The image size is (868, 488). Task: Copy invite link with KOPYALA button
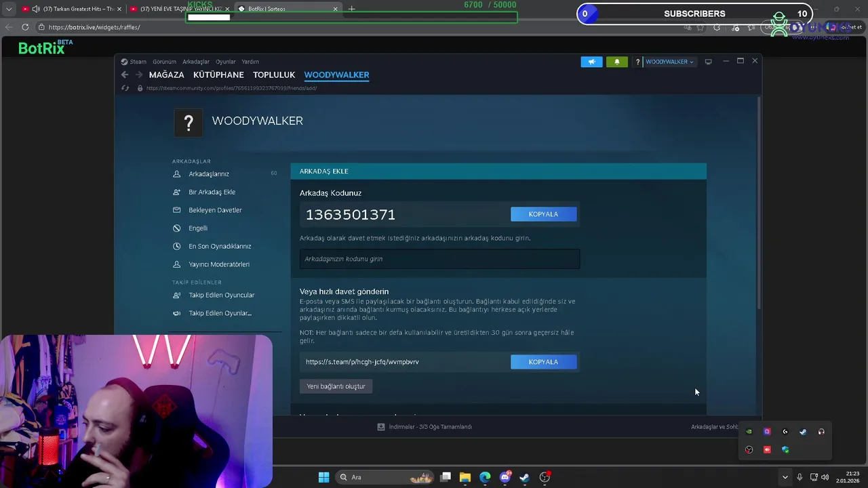pos(543,362)
